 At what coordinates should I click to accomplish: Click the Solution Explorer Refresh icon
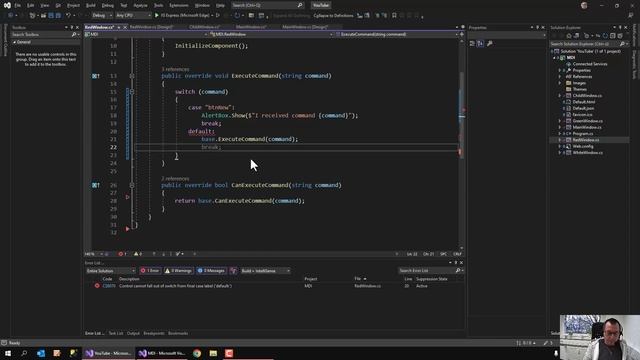[x=605, y=36]
